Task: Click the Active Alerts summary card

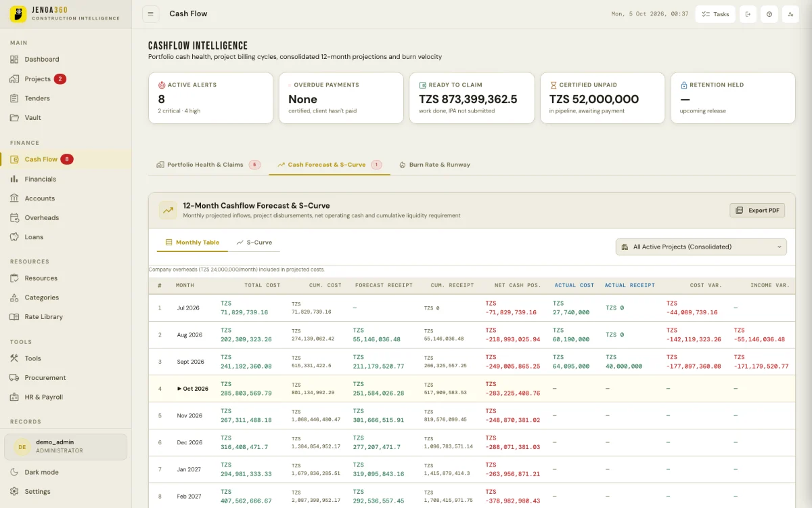Action: pos(210,98)
